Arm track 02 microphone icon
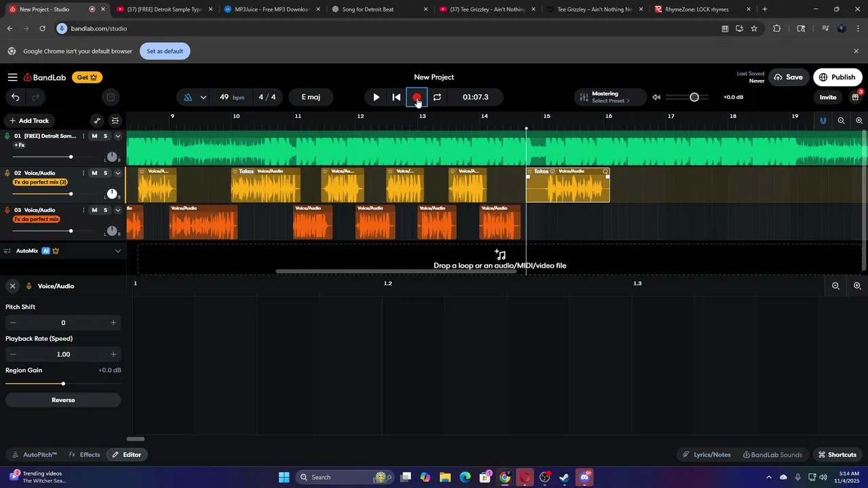The width and height of the screenshot is (868, 488). tap(7, 173)
